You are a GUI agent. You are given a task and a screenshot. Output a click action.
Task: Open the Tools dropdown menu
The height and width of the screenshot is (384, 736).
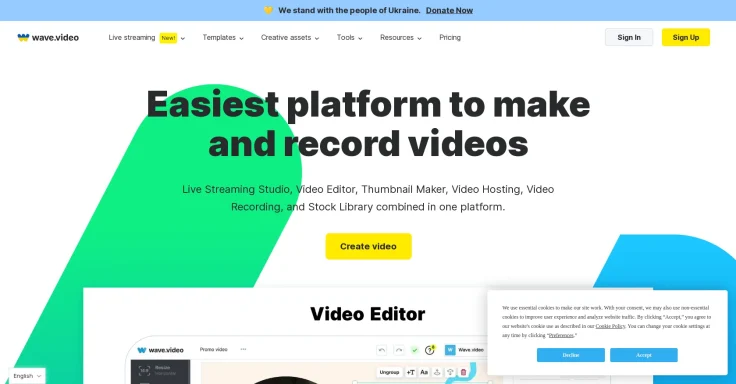point(349,38)
